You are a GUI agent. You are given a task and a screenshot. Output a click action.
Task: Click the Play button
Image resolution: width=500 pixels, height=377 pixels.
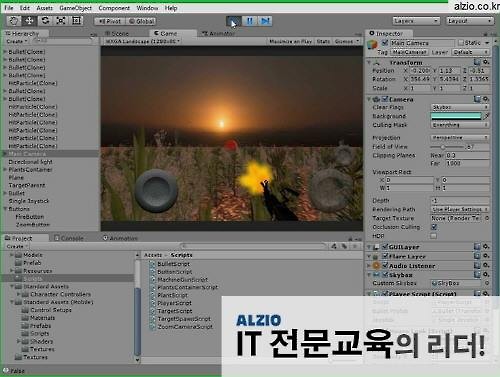click(x=234, y=21)
